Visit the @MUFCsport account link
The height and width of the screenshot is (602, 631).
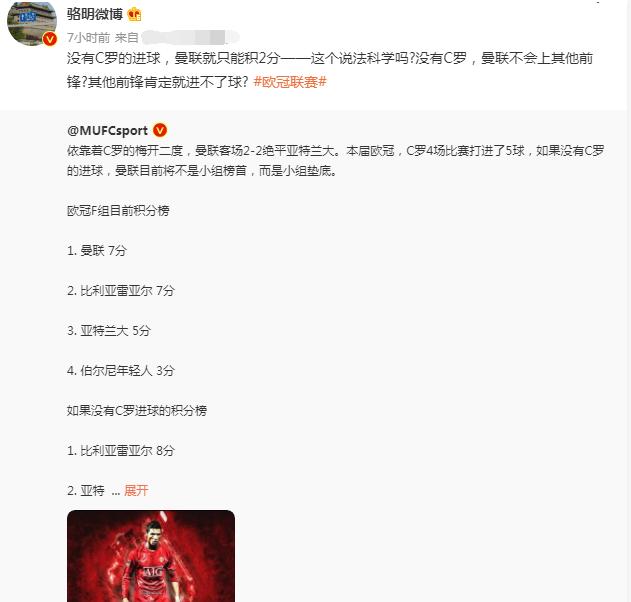tap(107, 130)
